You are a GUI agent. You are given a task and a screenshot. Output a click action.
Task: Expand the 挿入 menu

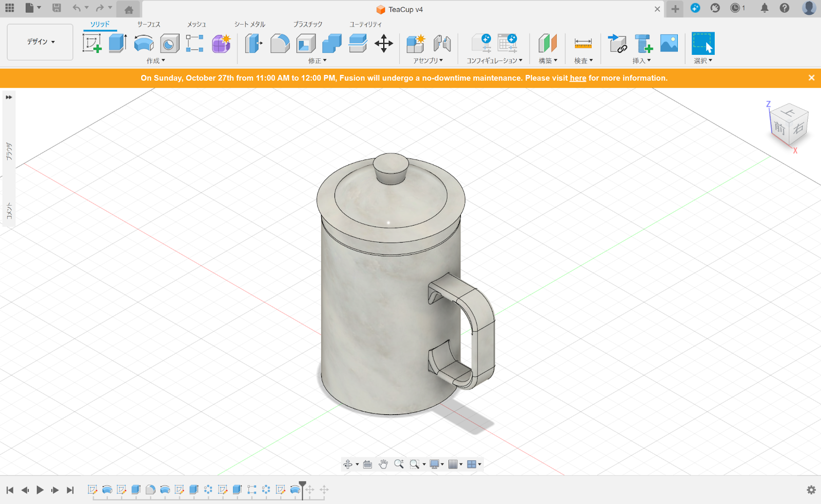click(641, 61)
